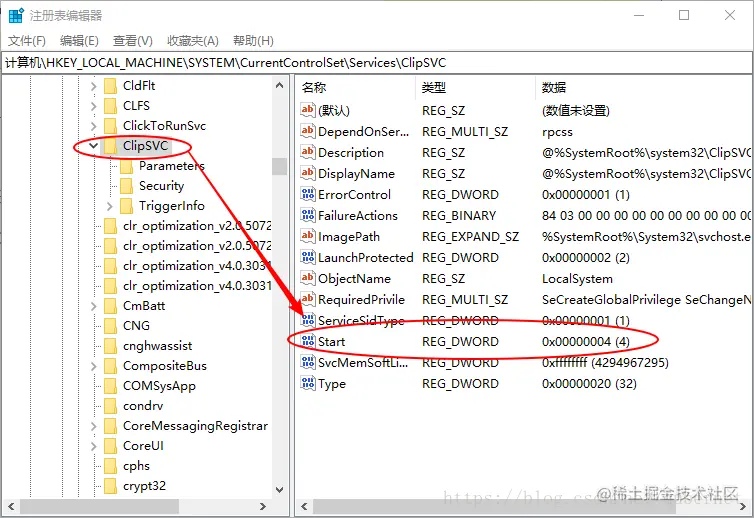The width and height of the screenshot is (754, 518).
Task: Select the ClipSVC folder icon
Action: pos(111,146)
